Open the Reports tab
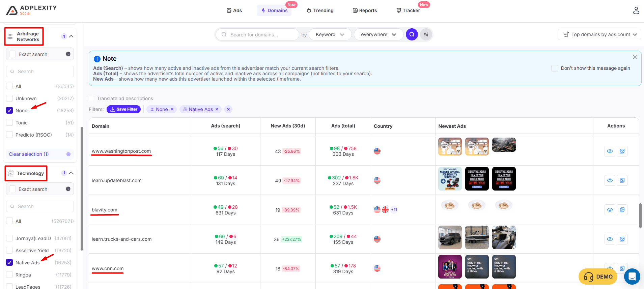Screen dimensions: 644x289 pos(365,10)
